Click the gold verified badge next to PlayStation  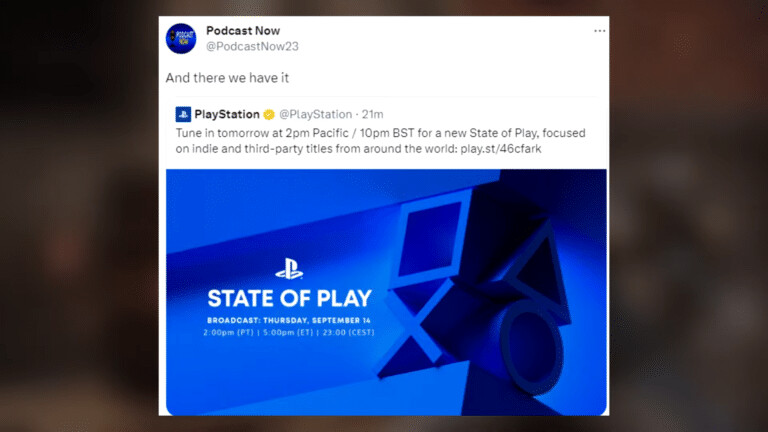pyautogui.click(x=269, y=115)
